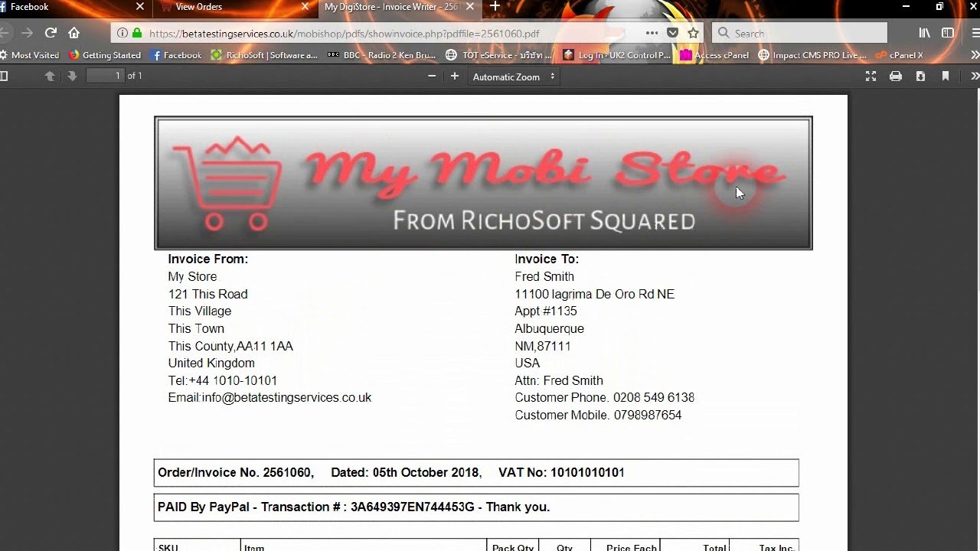Click the This County,AA11 1AA line
The image size is (980, 551).
(230, 346)
